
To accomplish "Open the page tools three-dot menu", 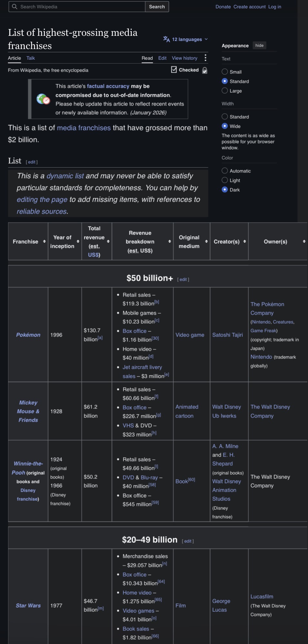I will pos(205,58).
